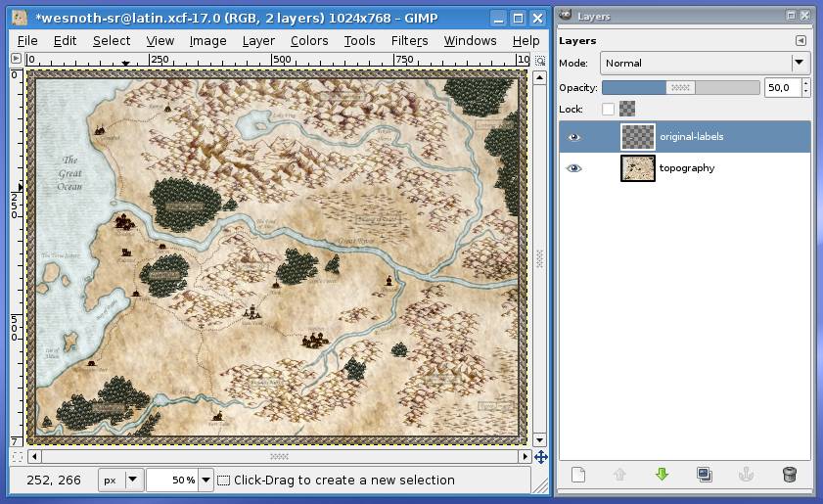Open the Image menu

point(207,40)
